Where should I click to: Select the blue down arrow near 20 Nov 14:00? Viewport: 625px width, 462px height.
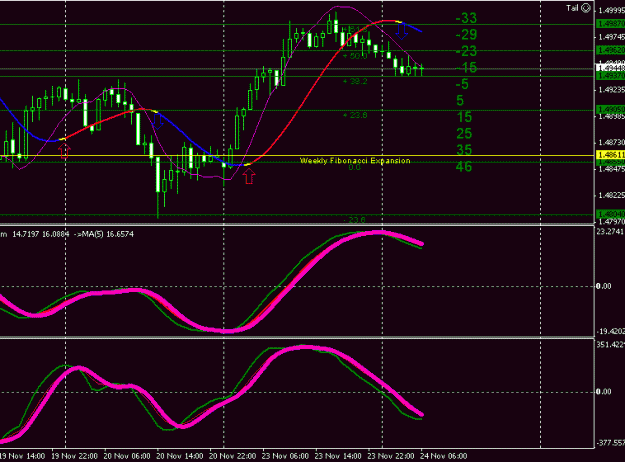[158, 121]
